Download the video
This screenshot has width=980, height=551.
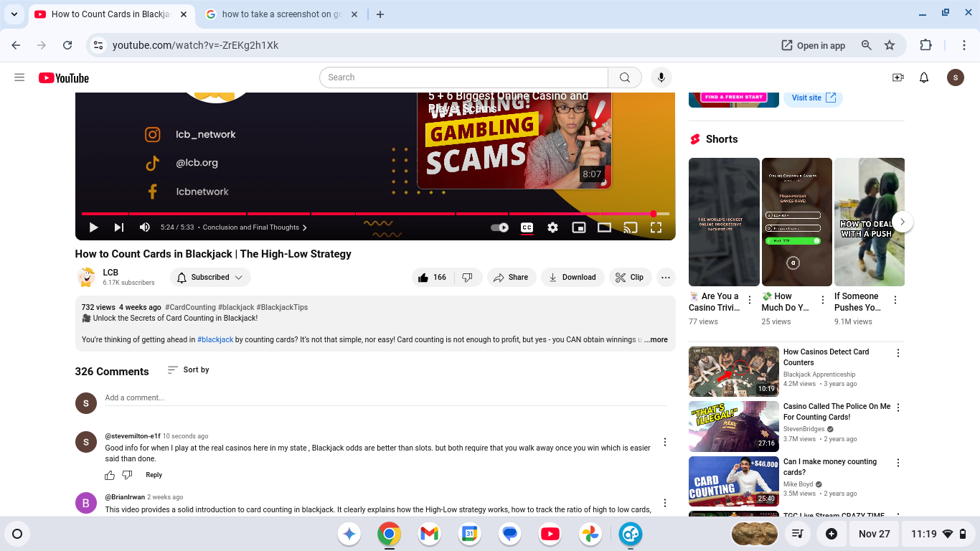[x=573, y=277]
